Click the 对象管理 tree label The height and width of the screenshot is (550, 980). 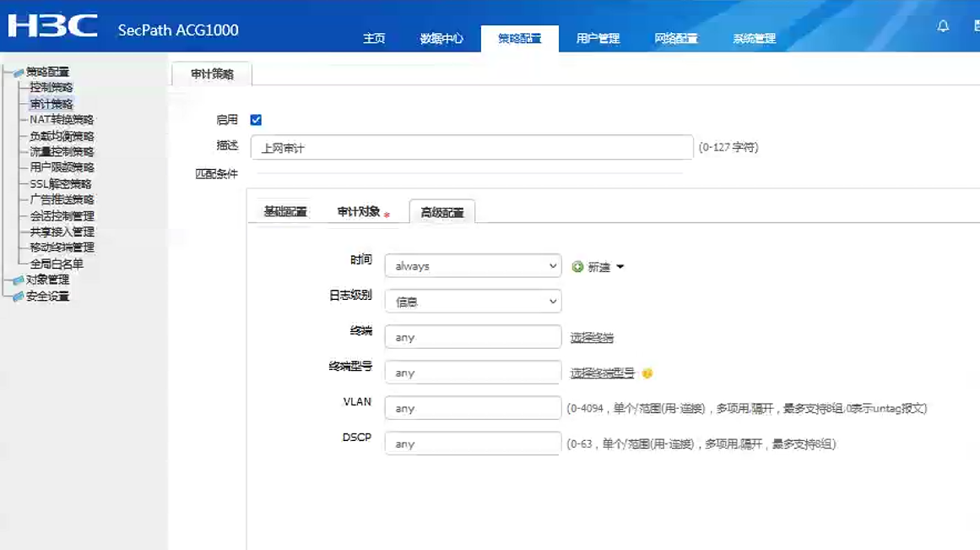(47, 280)
